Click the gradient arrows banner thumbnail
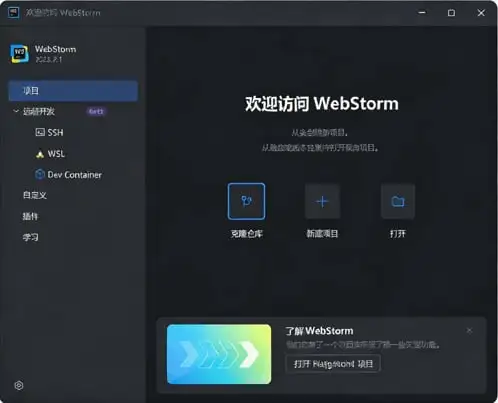Viewport: 498px width, 403px height. (x=219, y=354)
